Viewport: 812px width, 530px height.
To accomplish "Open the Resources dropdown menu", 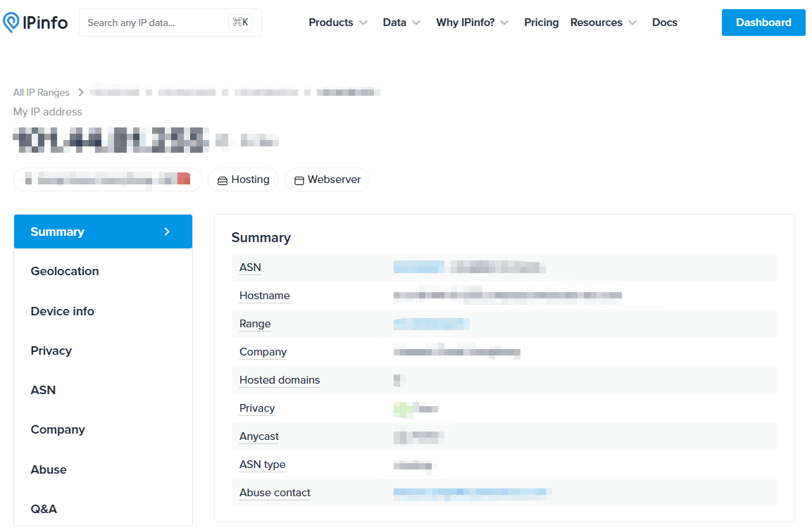I will coord(603,23).
